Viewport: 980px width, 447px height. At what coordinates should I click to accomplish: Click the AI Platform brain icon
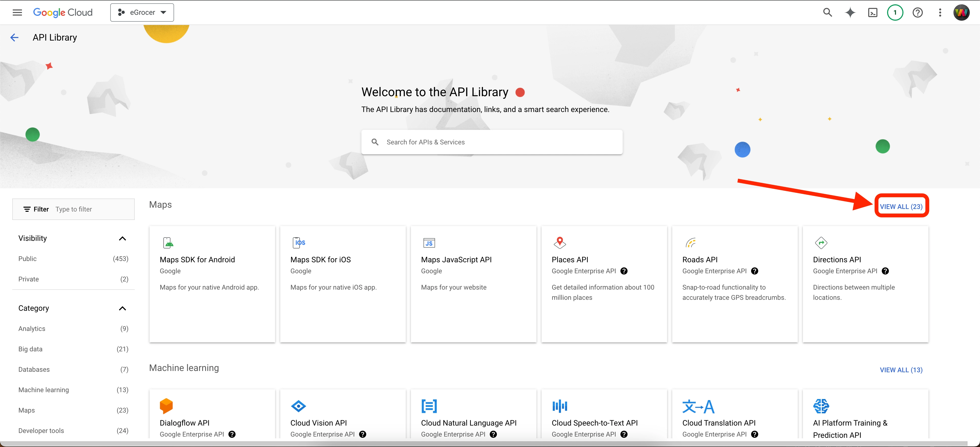821,406
